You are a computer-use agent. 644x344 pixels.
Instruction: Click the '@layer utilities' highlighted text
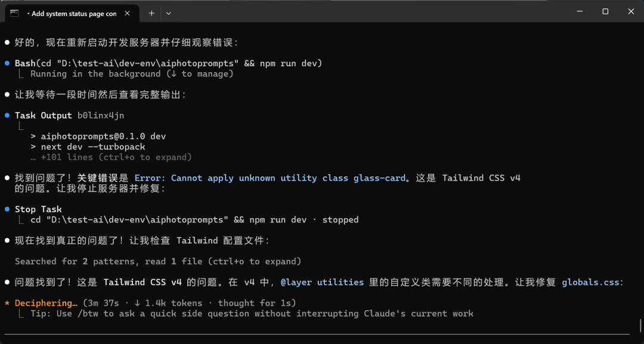click(322, 282)
